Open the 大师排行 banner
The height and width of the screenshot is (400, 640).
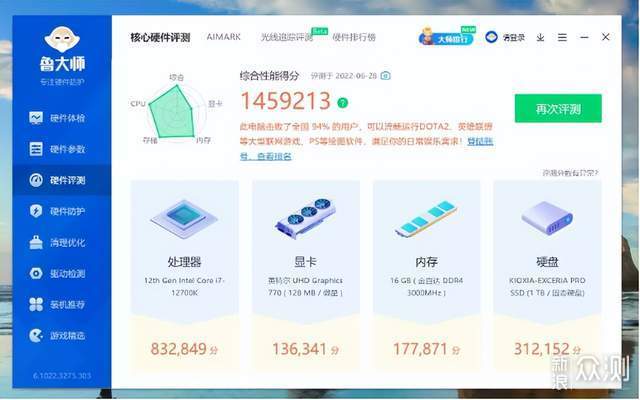pyautogui.click(x=446, y=38)
